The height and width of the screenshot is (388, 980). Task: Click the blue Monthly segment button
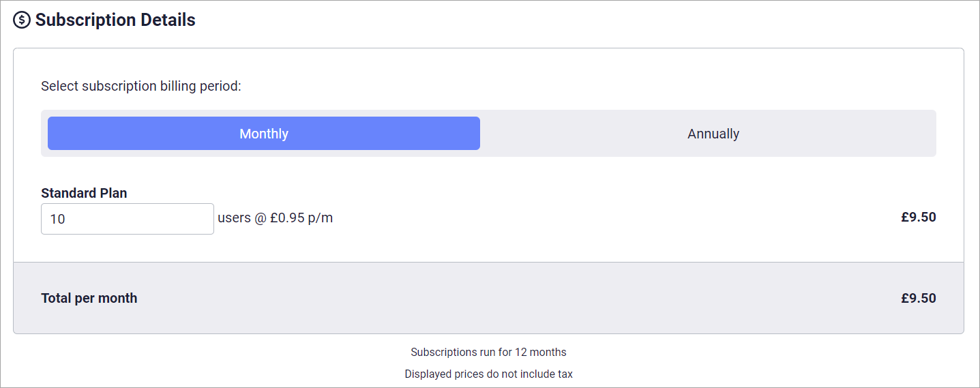(x=264, y=134)
